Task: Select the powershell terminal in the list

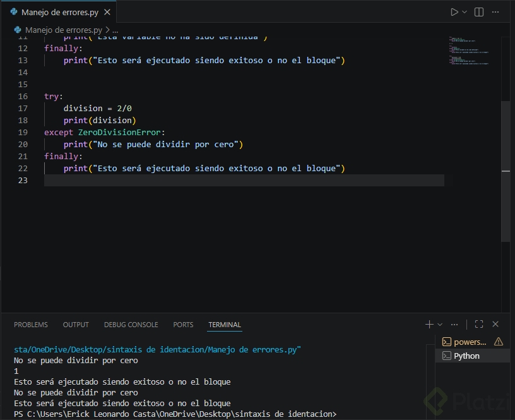Action: tap(470, 342)
